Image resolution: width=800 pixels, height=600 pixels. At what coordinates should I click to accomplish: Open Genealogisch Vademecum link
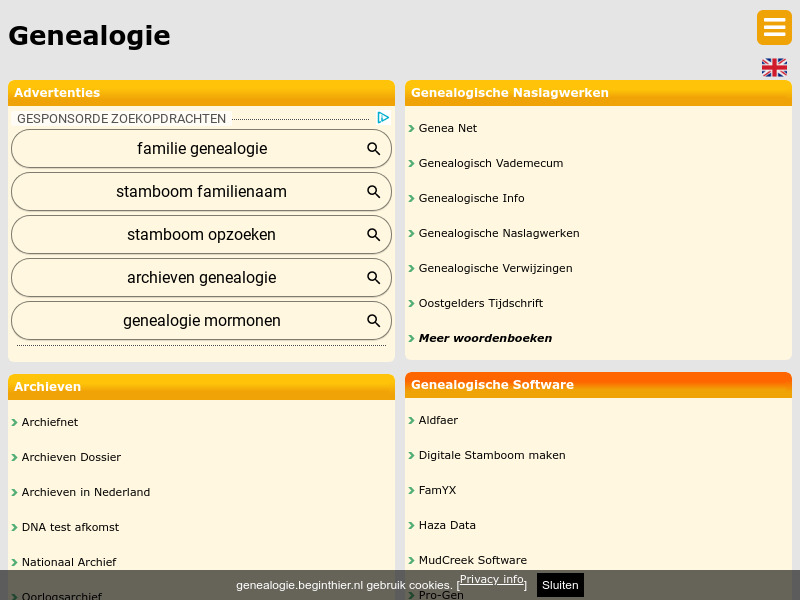point(491,163)
